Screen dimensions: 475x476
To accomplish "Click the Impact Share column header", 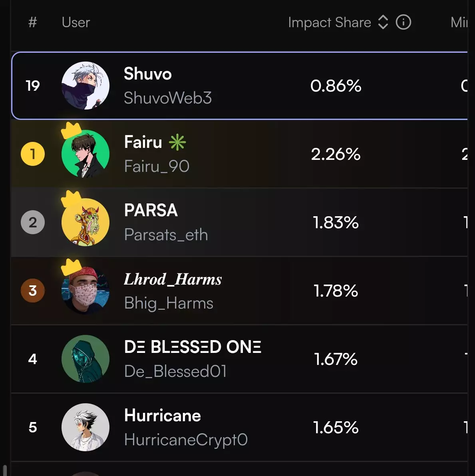I will 329,22.
